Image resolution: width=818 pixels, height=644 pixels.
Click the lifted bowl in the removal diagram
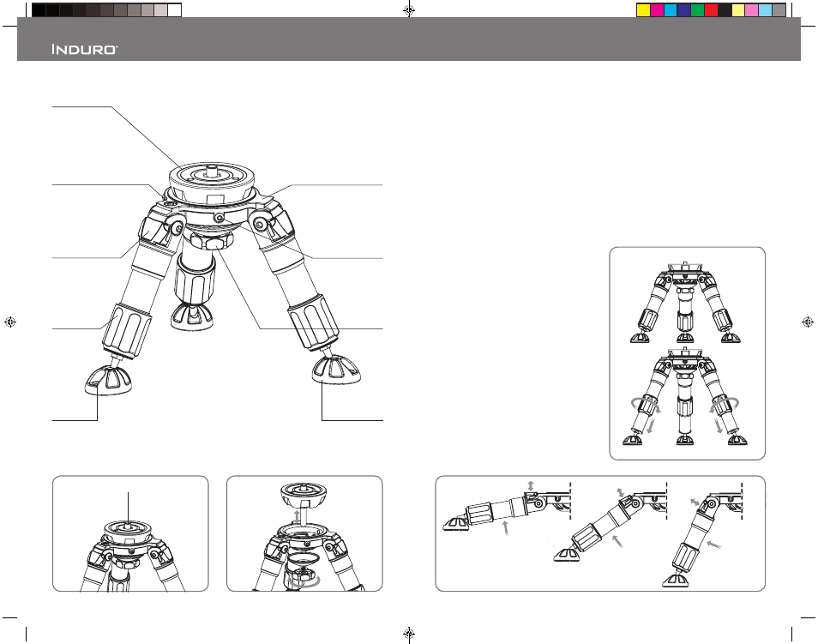tap(304, 496)
